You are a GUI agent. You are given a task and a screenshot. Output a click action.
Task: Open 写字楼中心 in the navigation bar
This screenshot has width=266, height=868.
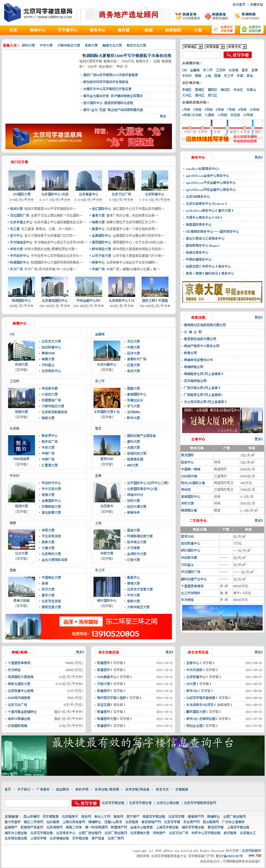pos(68,30)
